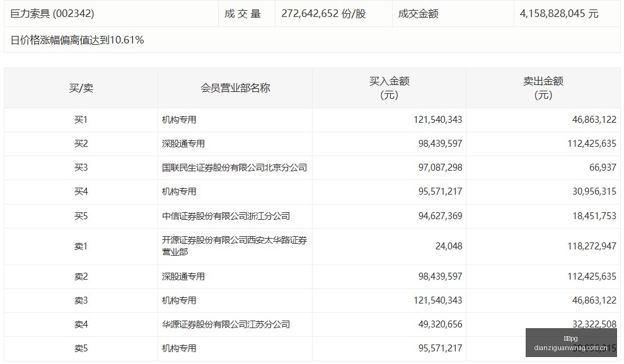Click the 买入金额(元) column header

click(389, 88)
